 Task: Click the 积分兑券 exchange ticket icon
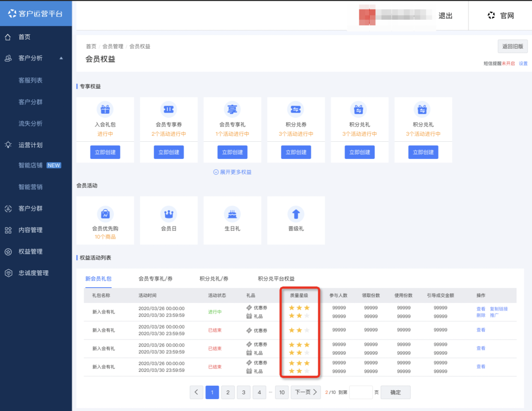point(296,109)
